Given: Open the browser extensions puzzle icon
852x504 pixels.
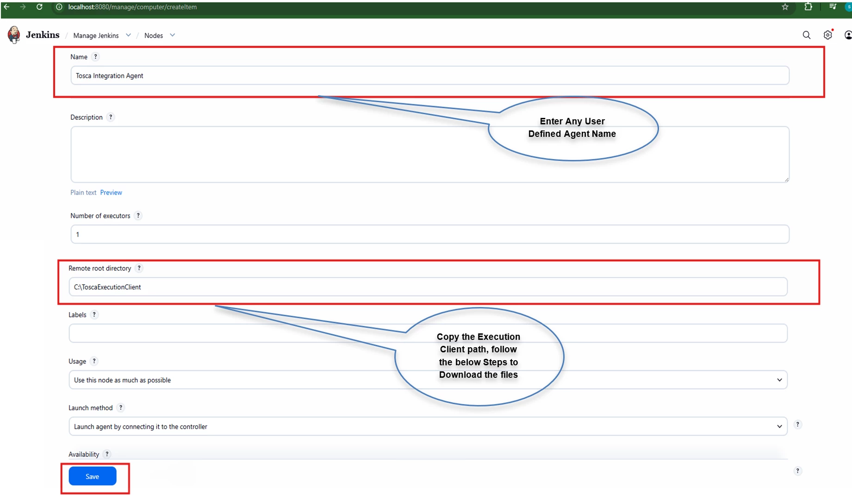Looking at the screenshot, I should point(808,7).
